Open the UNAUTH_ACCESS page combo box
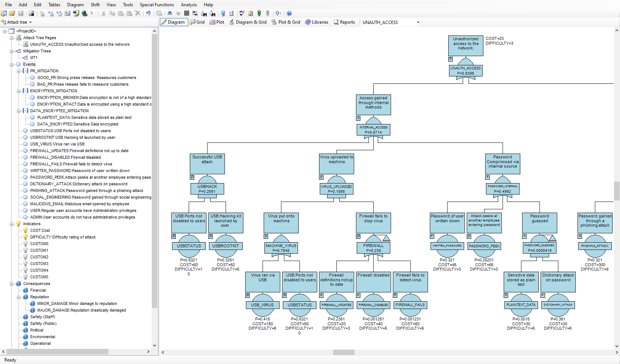620x364 pixels. (418, 23)
